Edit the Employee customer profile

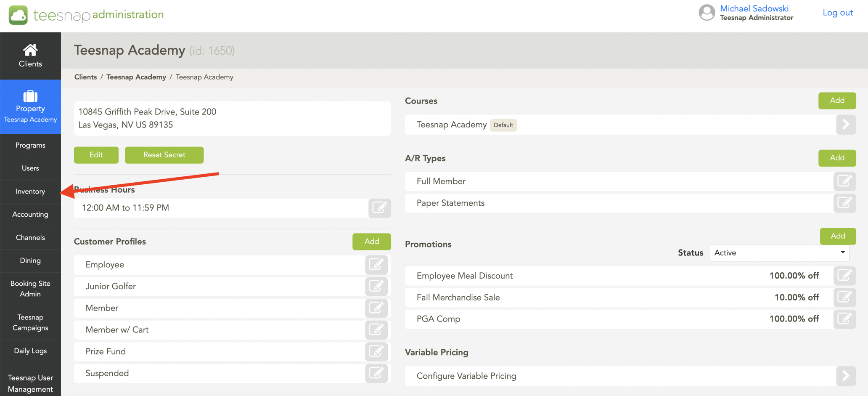pyautogui.click(x=376, y=265)
